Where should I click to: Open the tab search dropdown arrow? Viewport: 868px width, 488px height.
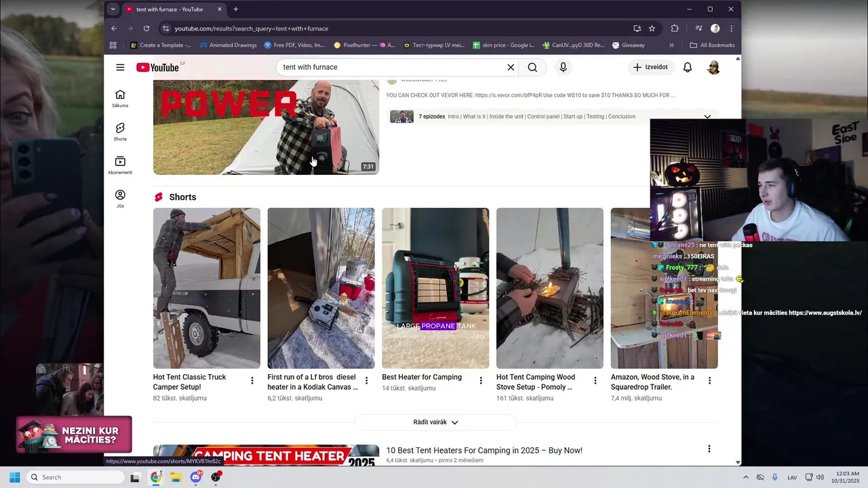tap(113, 9)
